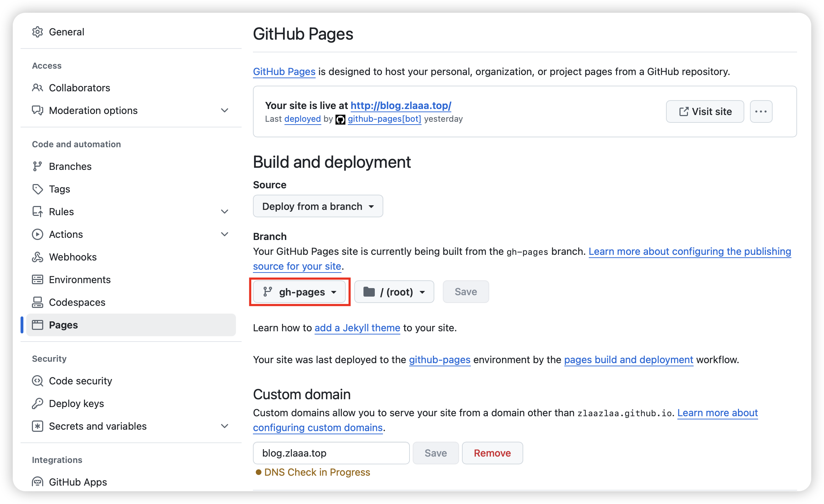Open the GitHub Pages documentation link
Viewport: 824px width, 504px height.
[x=284, y=71]
